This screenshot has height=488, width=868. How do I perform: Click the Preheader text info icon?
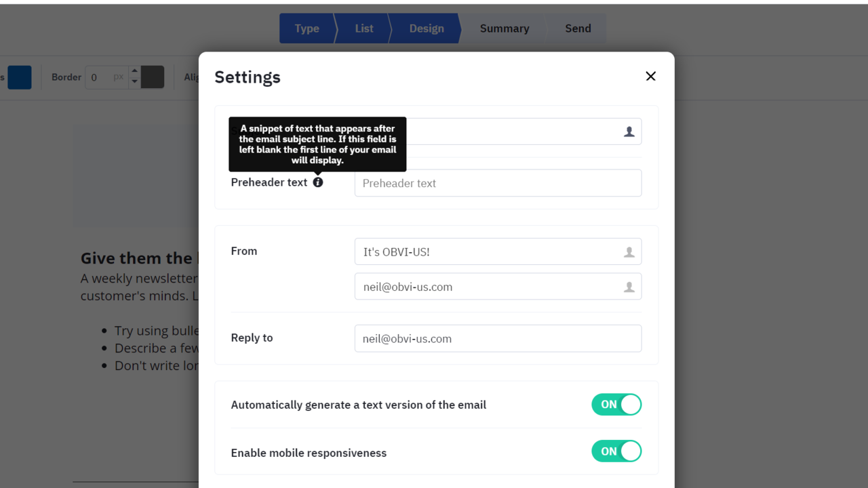pos(318,182)
